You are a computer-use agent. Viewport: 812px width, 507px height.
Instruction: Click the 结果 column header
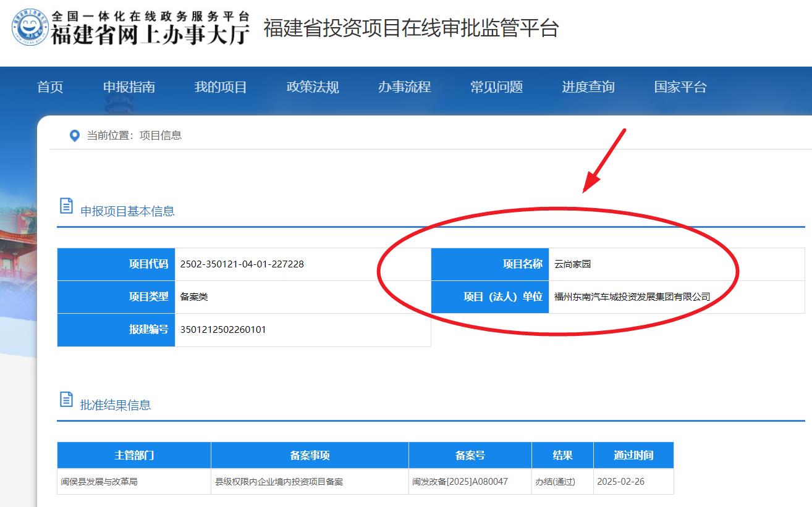(562, 455)
